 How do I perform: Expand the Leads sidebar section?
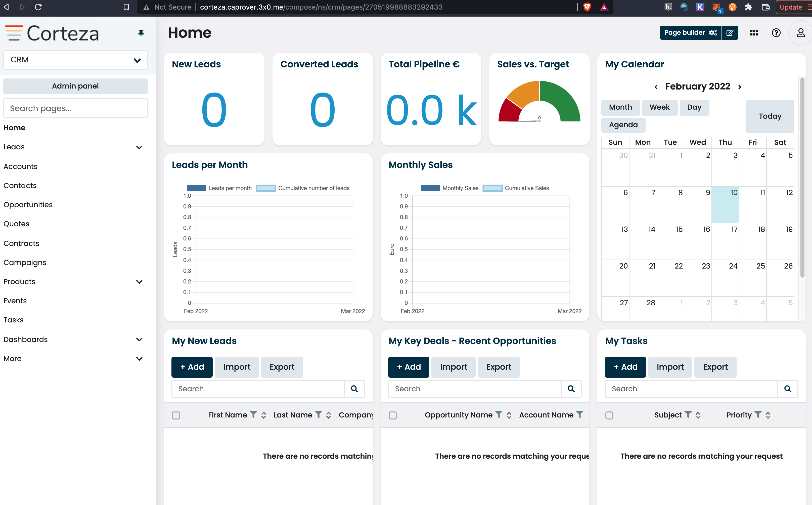(139, 147)
